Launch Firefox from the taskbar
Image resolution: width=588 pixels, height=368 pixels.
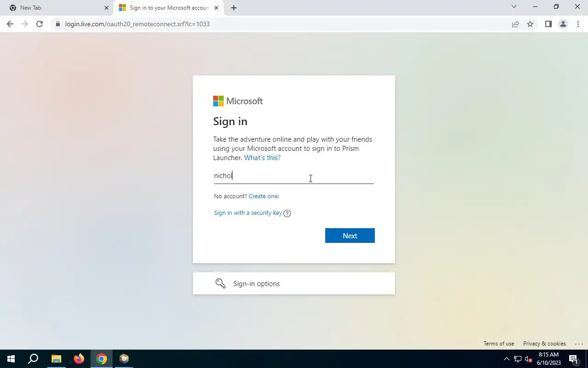coord(79,359)
